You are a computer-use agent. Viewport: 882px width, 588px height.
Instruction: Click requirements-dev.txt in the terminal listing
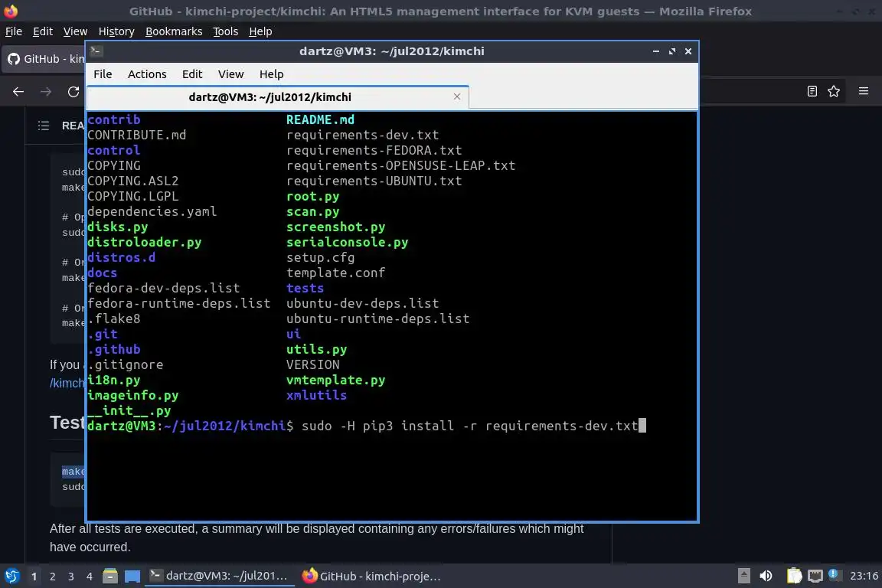point(362,135)
